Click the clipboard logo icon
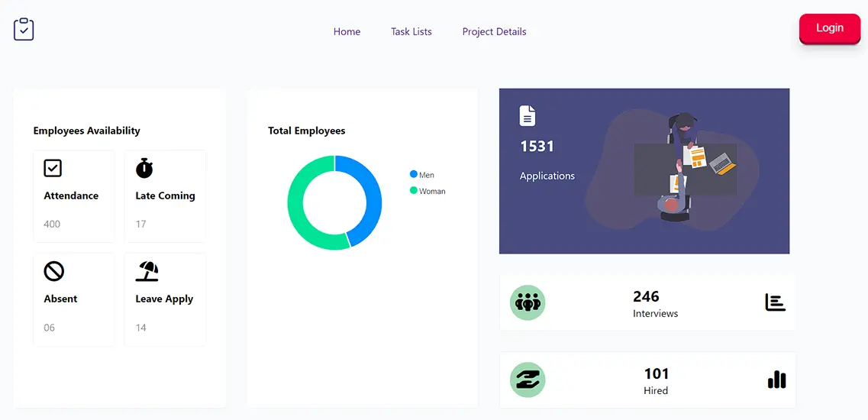 pyautogui.click(x=24, y=29)
